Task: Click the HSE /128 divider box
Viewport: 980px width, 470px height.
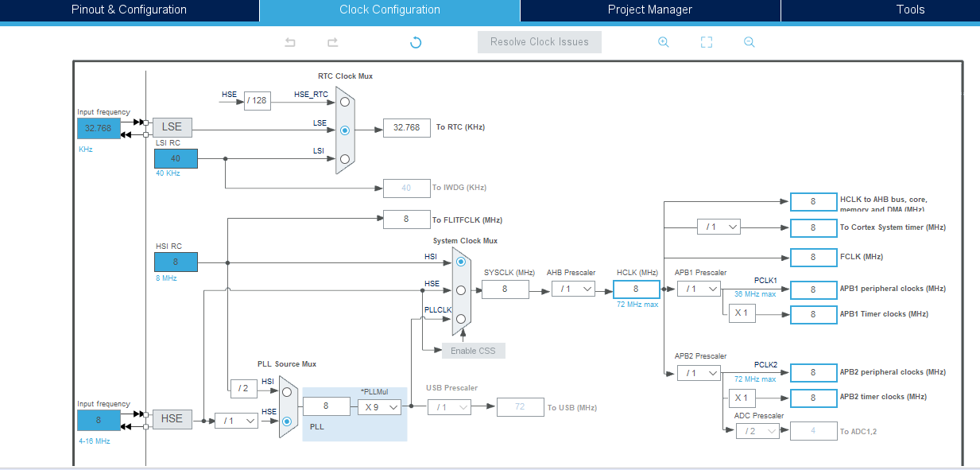Action: pos(258,100)
